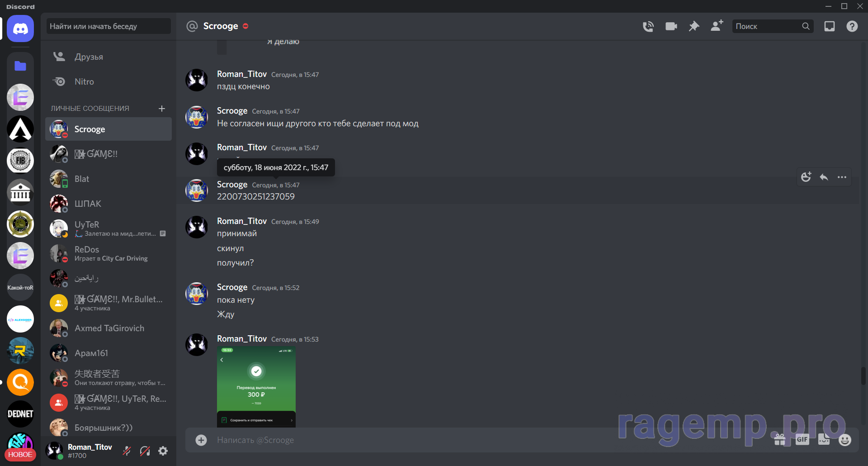Open the bank building server icon
This screenshot has width=868, height=466.
coord(20,192)
